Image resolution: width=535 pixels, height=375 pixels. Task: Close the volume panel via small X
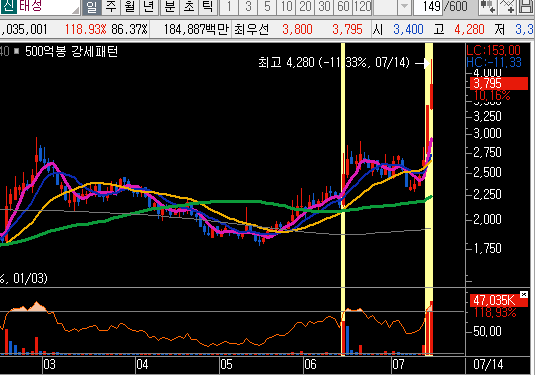[524, 294]
